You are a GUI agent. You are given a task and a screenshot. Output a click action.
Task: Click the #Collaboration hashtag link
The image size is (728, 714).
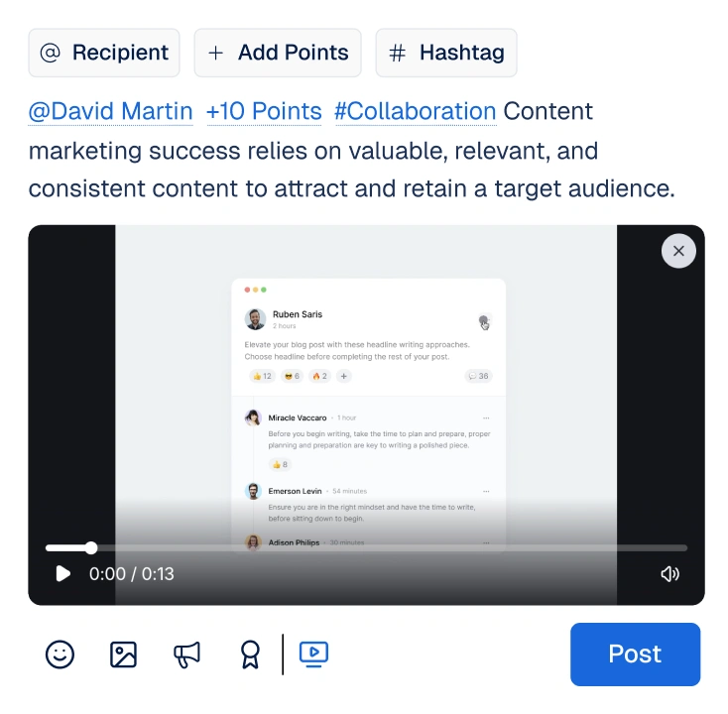[x=416, y=111]
